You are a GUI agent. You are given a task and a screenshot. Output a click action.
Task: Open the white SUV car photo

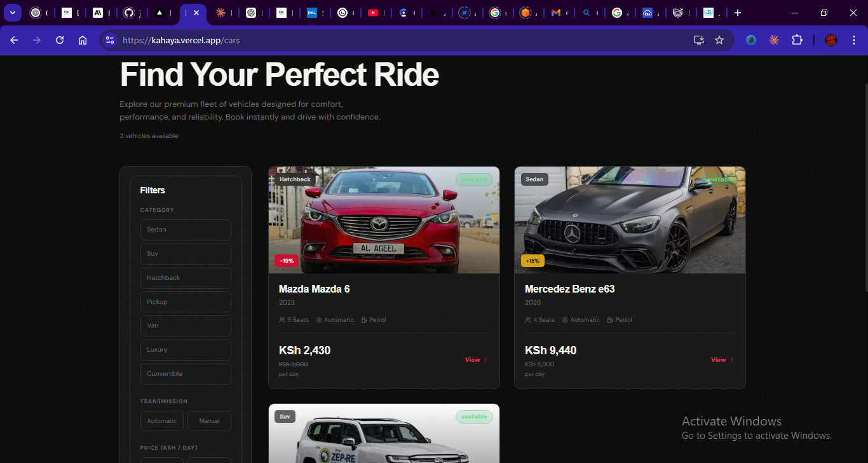pos(384,433)
